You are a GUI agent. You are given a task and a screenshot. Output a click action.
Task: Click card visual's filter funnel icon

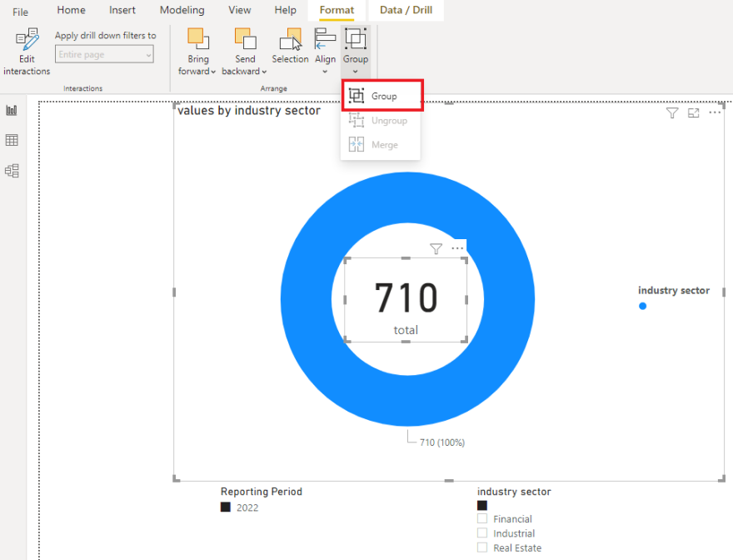436,248
